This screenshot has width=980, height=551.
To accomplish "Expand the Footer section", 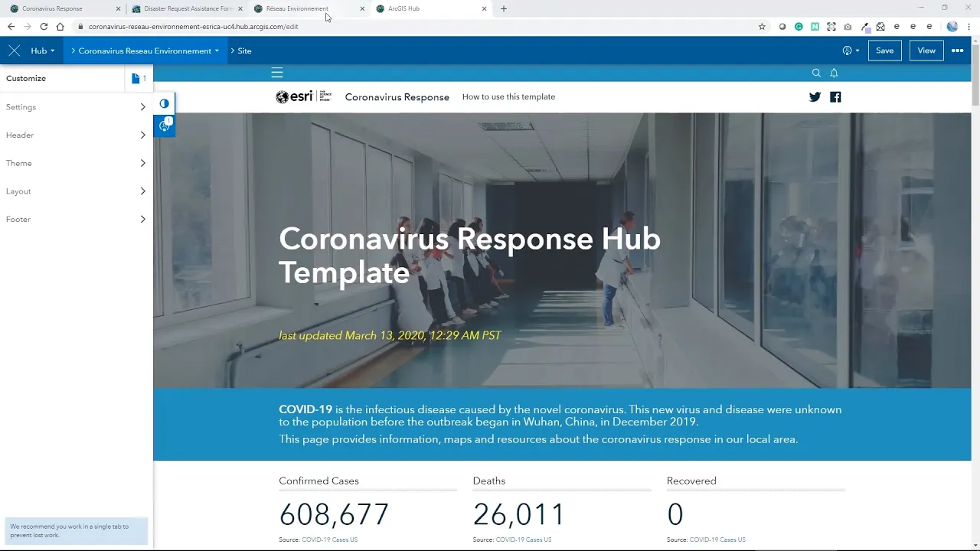I will point(76,219).
